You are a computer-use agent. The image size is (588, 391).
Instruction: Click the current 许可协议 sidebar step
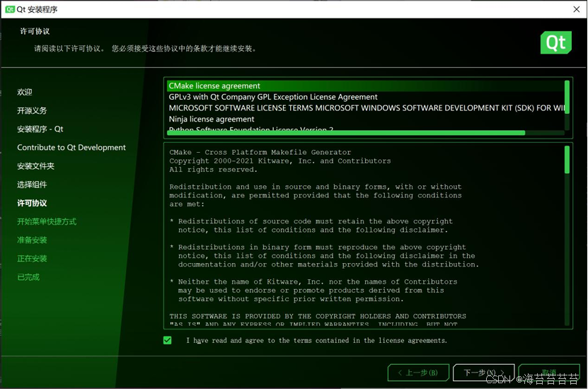point(32,203)
